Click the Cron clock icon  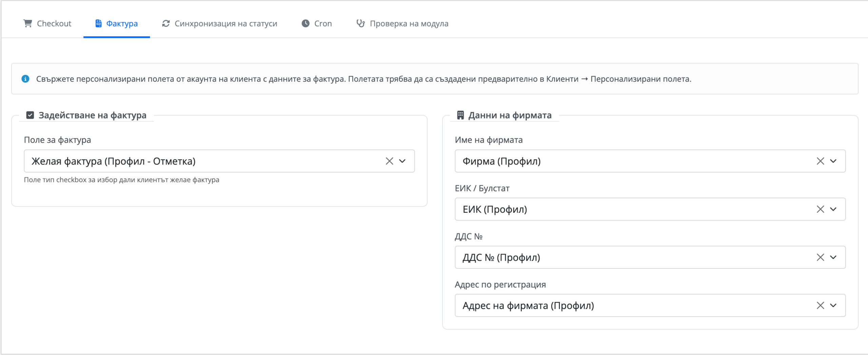tap(305, 23)
